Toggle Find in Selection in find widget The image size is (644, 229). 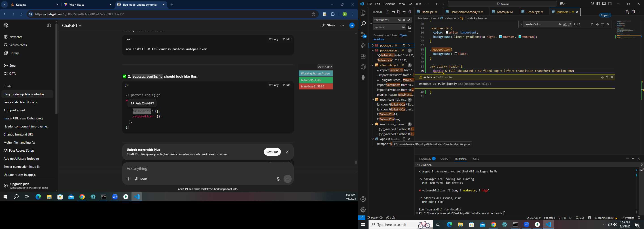click(x=603, y=24)
